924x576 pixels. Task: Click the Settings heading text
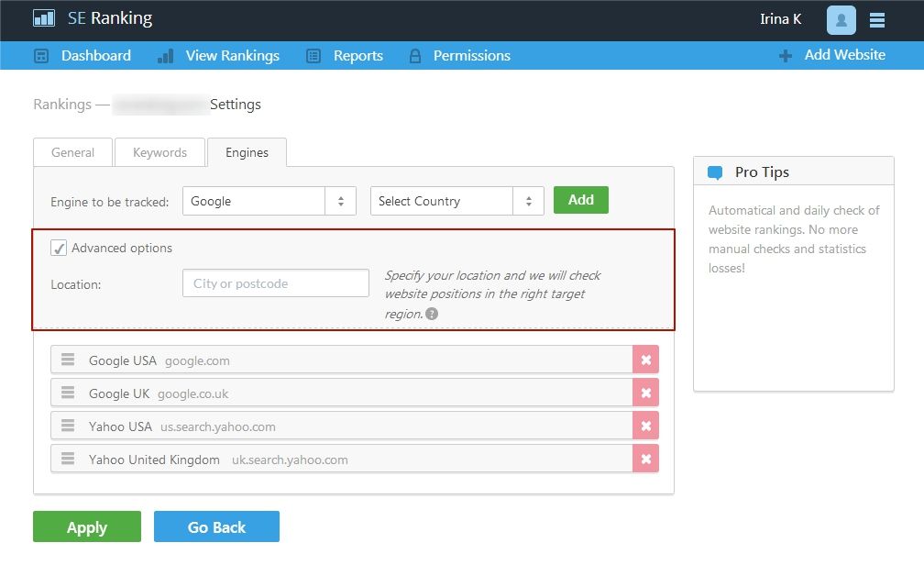235,105
